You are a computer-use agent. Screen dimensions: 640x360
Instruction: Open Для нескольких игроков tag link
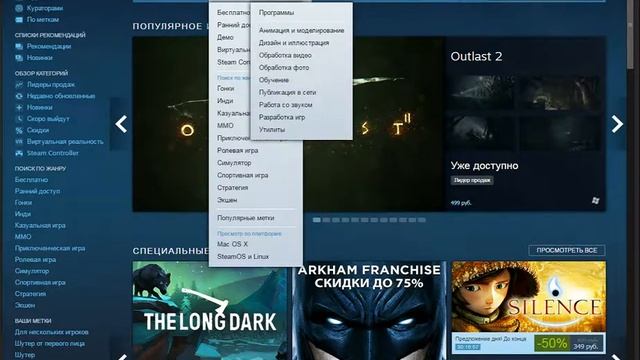(x=51, y=332)
